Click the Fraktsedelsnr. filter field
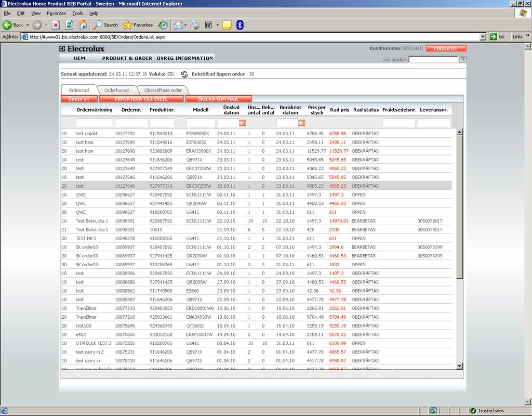 tap(399, 123)
